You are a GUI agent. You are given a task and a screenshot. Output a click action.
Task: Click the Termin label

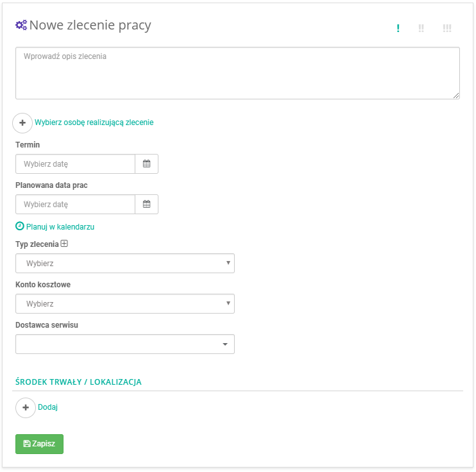[28, 145]
